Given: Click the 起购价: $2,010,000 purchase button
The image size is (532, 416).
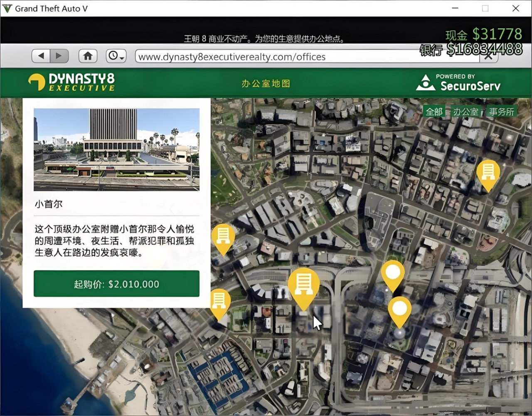Looking at the screenshot, I should point(116,284).
